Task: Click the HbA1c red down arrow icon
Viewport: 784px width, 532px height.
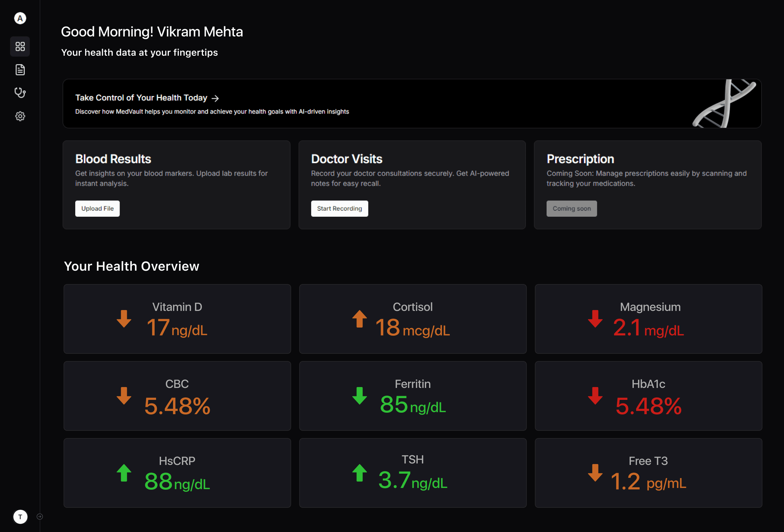Action: tap(595, 396)
